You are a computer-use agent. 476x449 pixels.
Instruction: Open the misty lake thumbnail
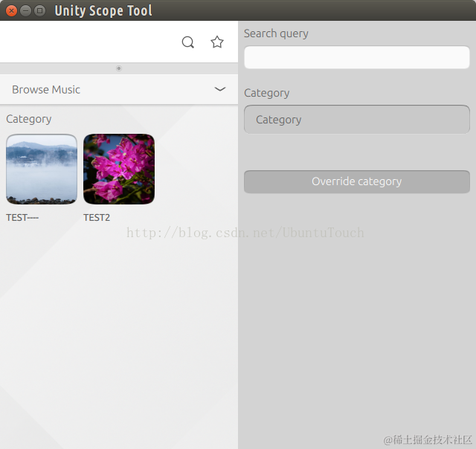click(x=42, y=169)
